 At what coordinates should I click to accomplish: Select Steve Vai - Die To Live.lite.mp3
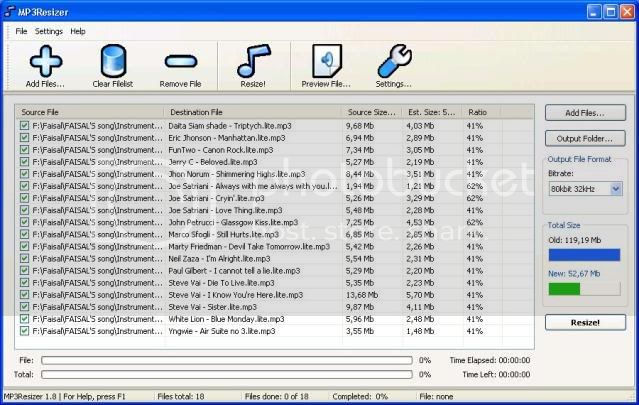click(221, 283)
